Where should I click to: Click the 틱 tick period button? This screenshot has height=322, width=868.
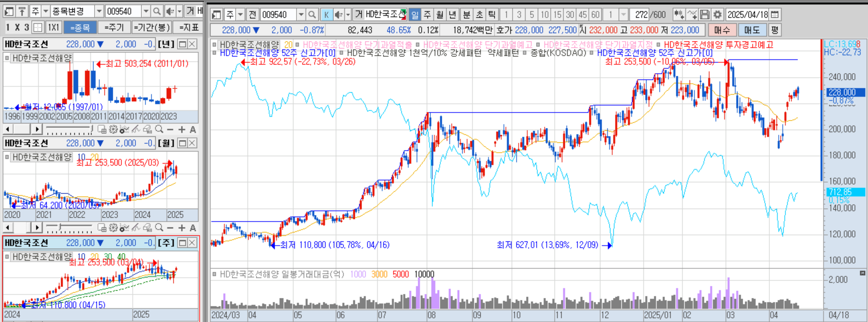492,15
